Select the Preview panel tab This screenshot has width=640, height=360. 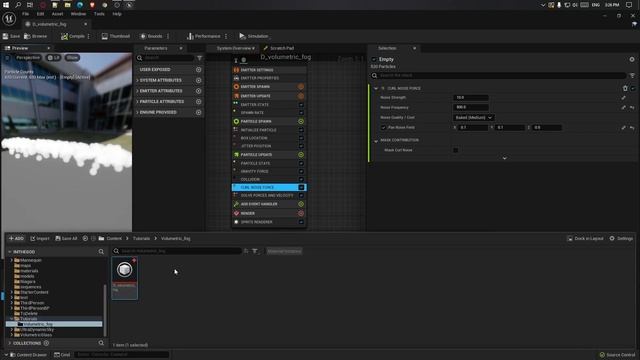point(20,48)
